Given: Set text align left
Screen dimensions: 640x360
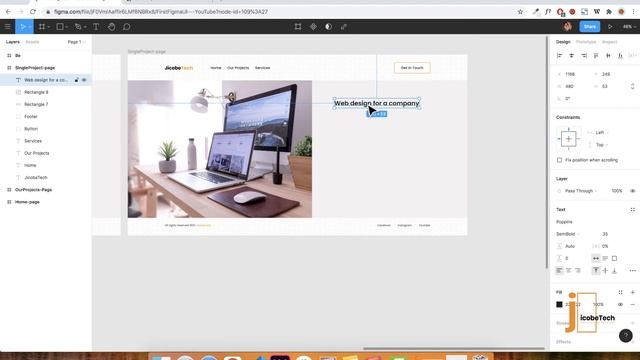Looking at the screenshot, I should [x=559, y=271].
